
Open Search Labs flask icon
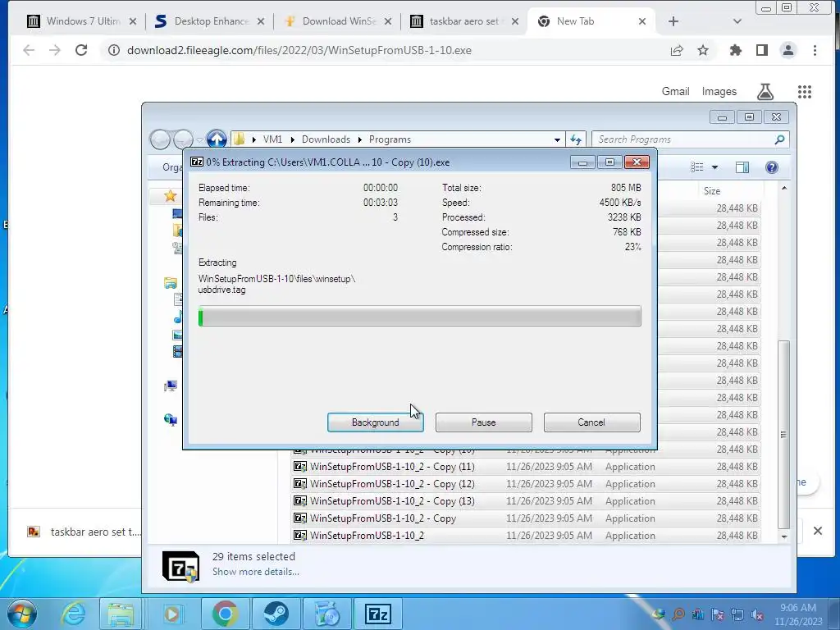tap(765, 92)
